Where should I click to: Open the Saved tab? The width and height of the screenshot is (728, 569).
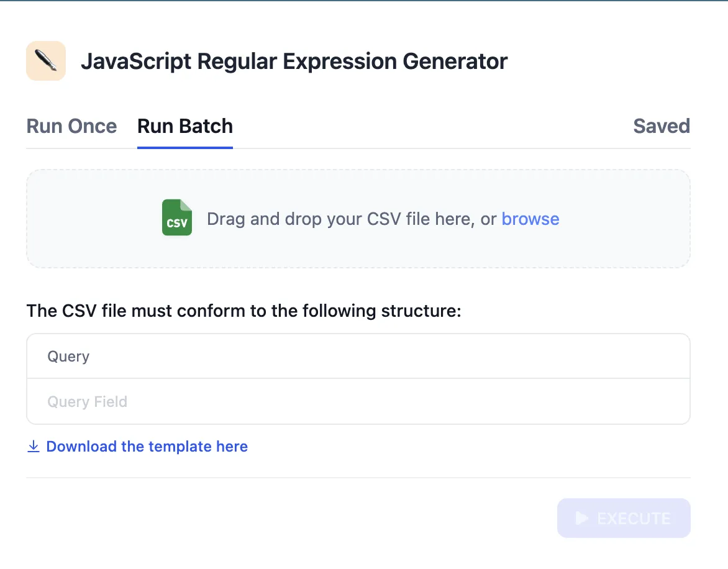[x=661, y=126]
